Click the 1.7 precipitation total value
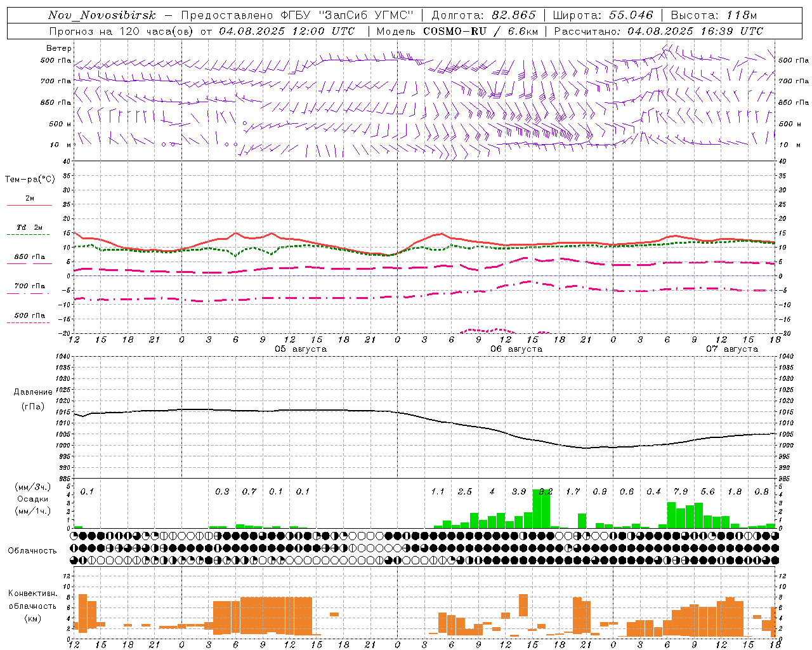The image size is (812, 650). coord(573,492)
